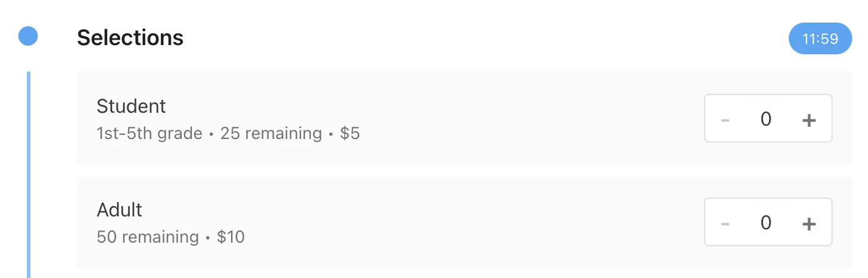Click the Student ticket type label
868x278 pixels.
click(131, 106)
